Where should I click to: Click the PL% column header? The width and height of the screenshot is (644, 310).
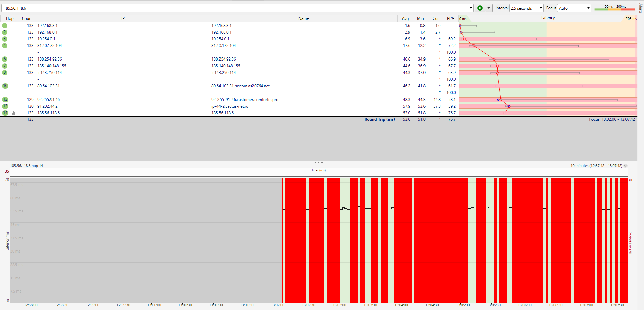point(451,18)
